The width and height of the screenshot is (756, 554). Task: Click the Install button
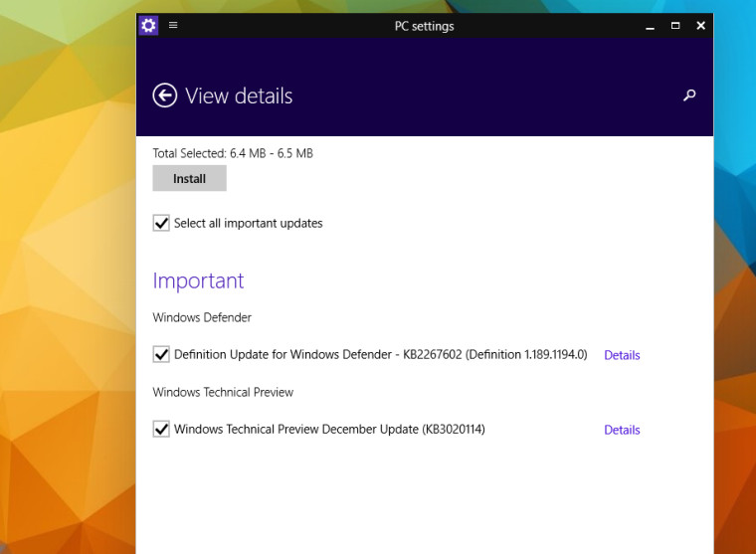point(189,178)
